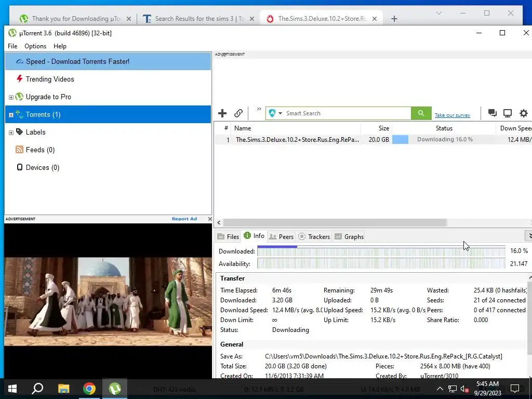
Task: Switch to the Peers tab
Action: click(281, 236)
